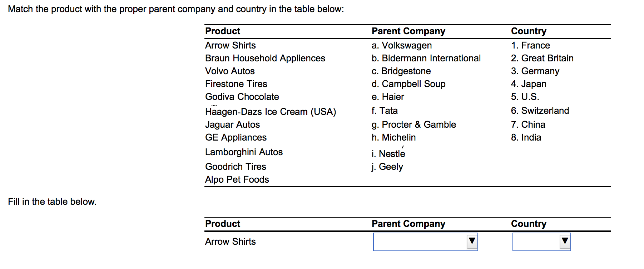This screenshot has width=644, height=269.
Task: Click on Firestone Tires product name
Action: click(236, 84)
